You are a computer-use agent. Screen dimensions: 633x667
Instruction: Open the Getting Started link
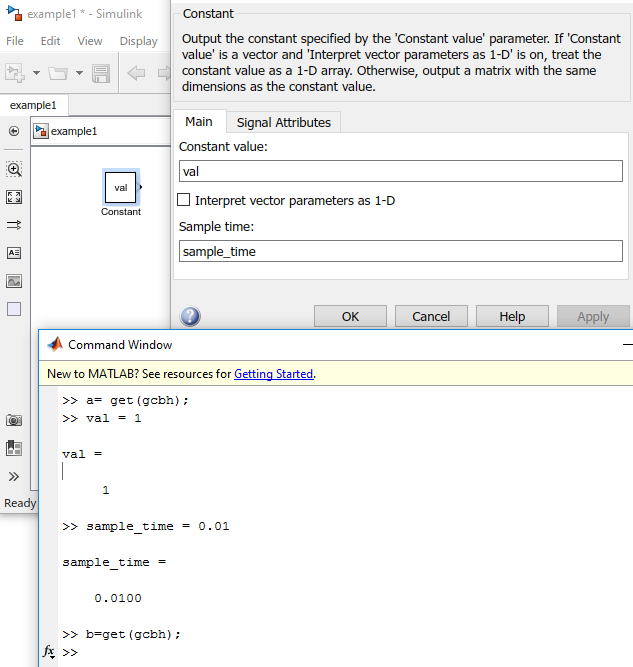tap(274, 374)
